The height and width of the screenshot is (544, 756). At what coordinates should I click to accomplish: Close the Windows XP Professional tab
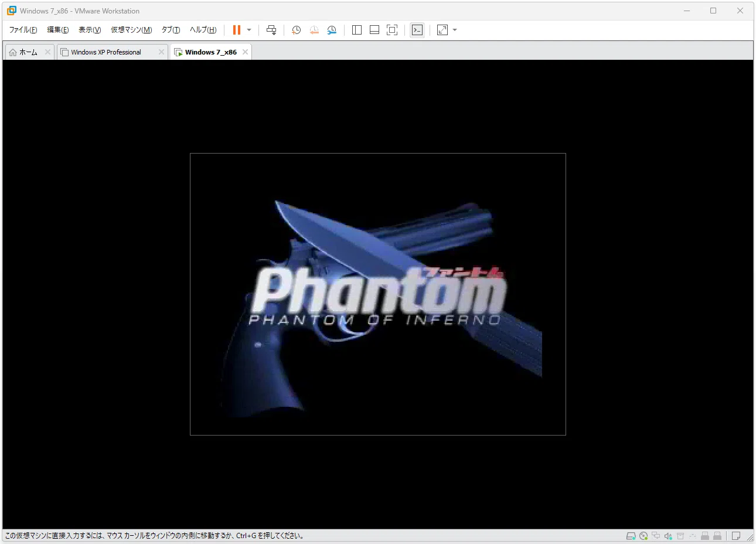(161, 52)
